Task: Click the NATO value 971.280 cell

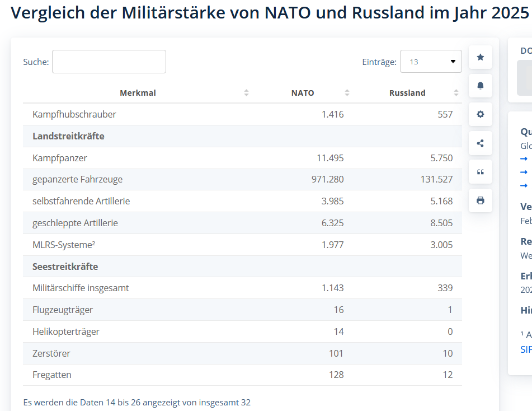Action: point(327,180)
